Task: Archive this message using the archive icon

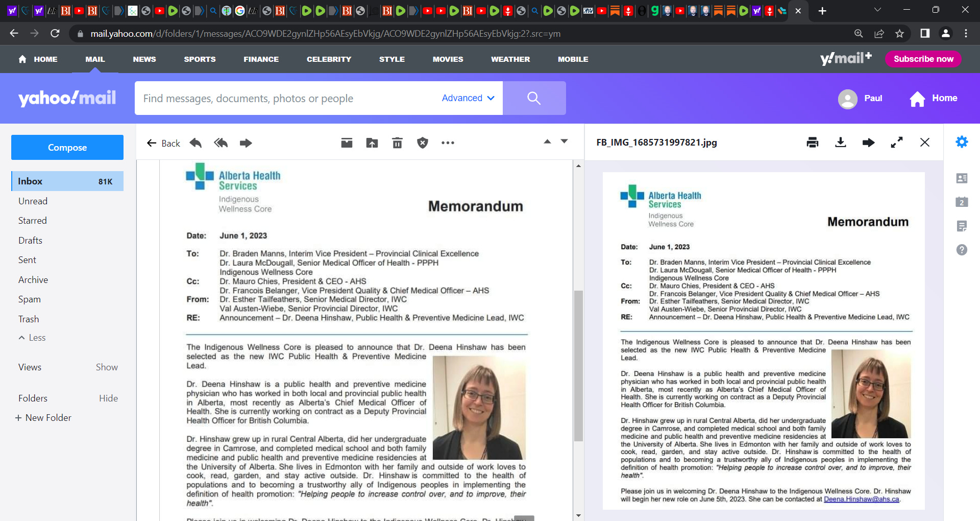Action: tap(347, 143)
